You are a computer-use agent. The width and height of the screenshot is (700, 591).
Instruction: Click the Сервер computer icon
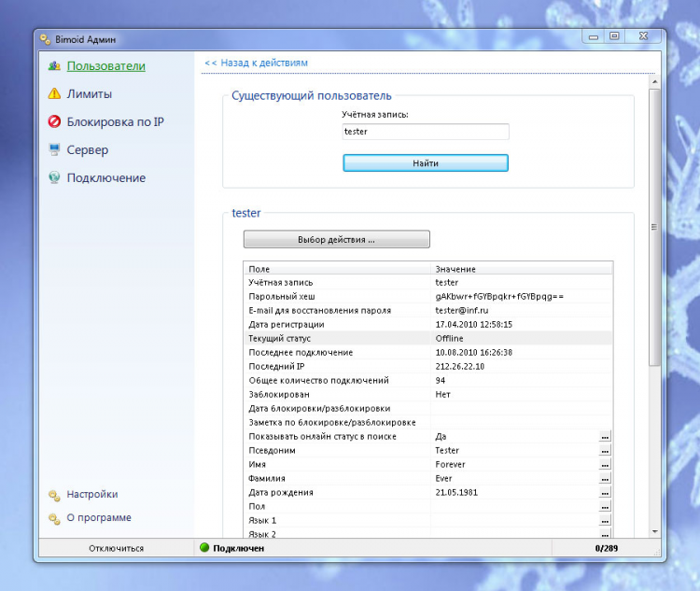point(54,149)
